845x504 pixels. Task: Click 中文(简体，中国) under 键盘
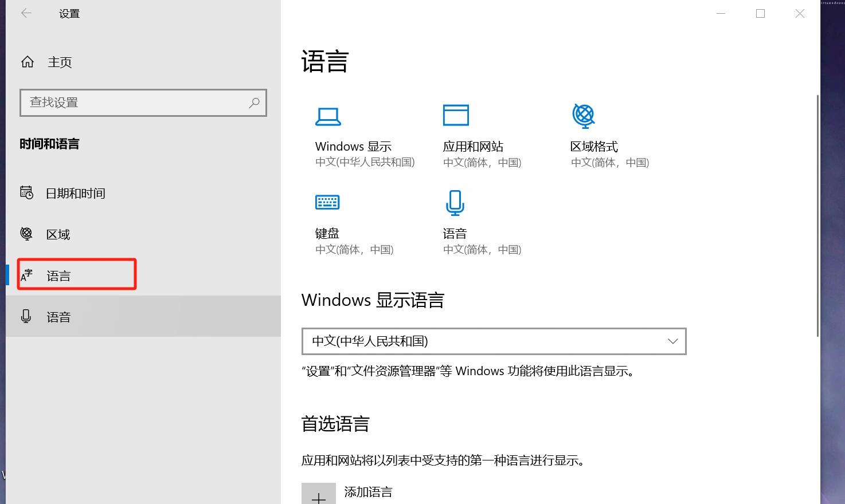[354, 250]
